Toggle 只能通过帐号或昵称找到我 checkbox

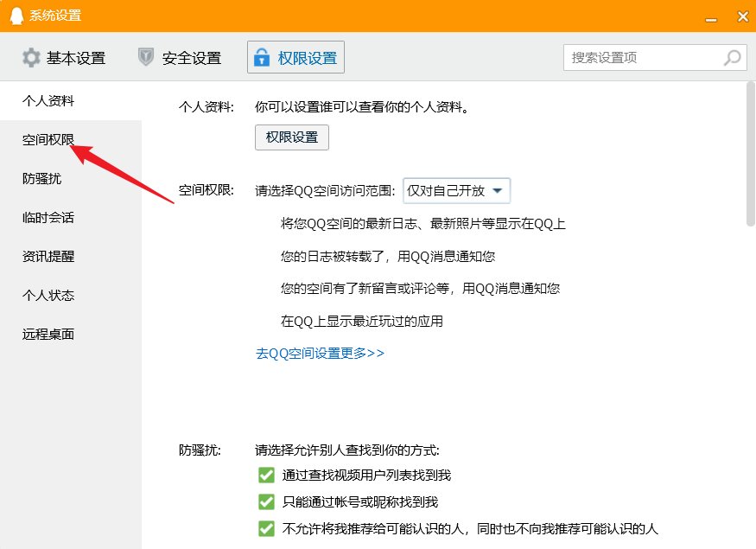click(266, 501)
